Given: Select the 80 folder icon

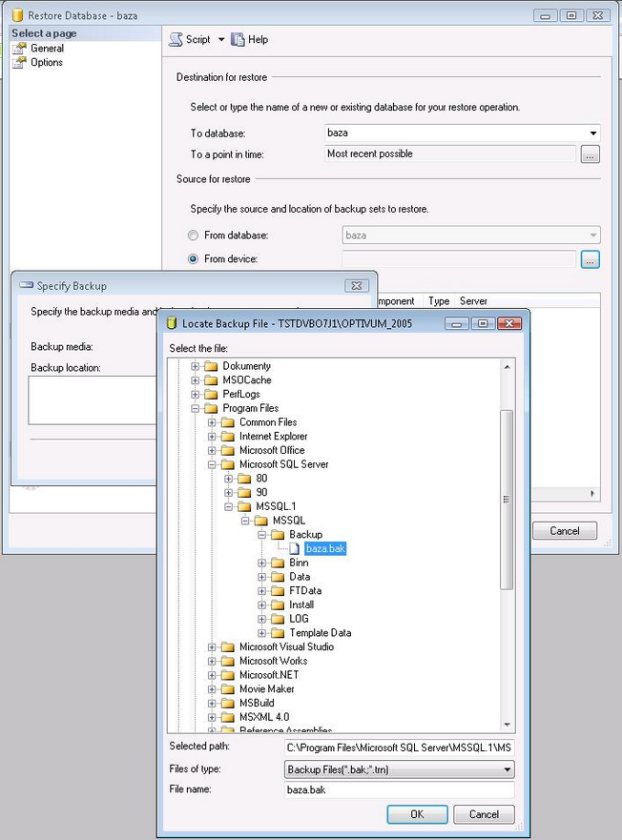Looking at the screenshot, I should pos(244,478).
